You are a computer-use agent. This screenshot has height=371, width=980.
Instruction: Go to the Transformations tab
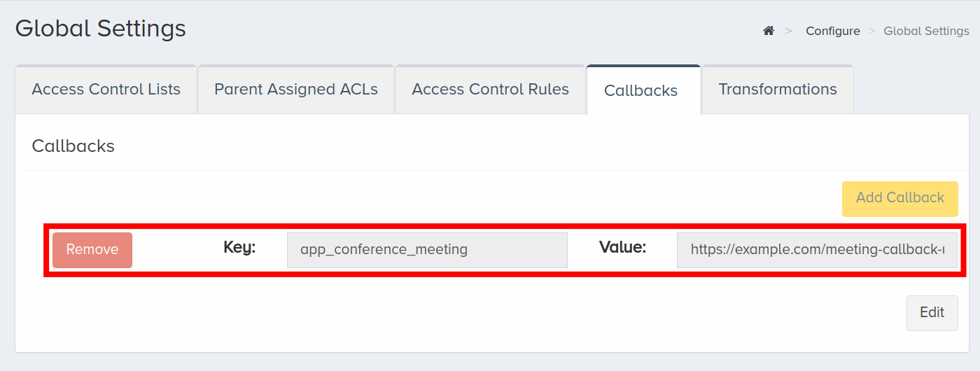point(778,90)
